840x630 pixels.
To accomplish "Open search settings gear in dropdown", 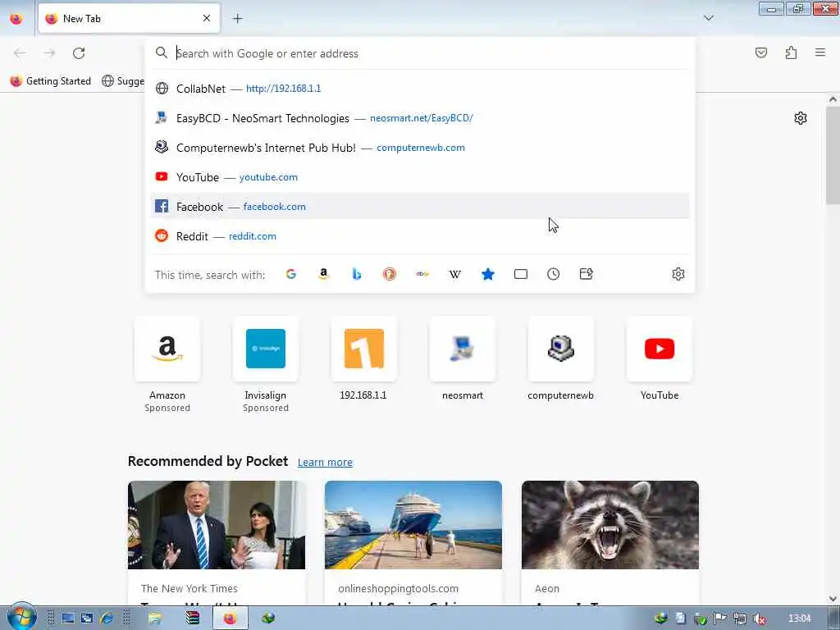I will click(678, 274).
